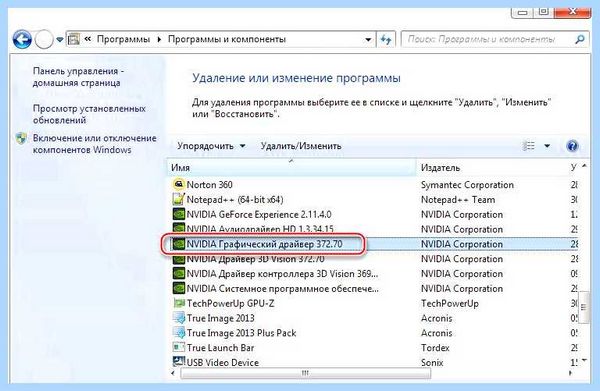600x391 pixels.
Task: Open recent pages dropdown arrow near Back button
Action: click(59, 39)
